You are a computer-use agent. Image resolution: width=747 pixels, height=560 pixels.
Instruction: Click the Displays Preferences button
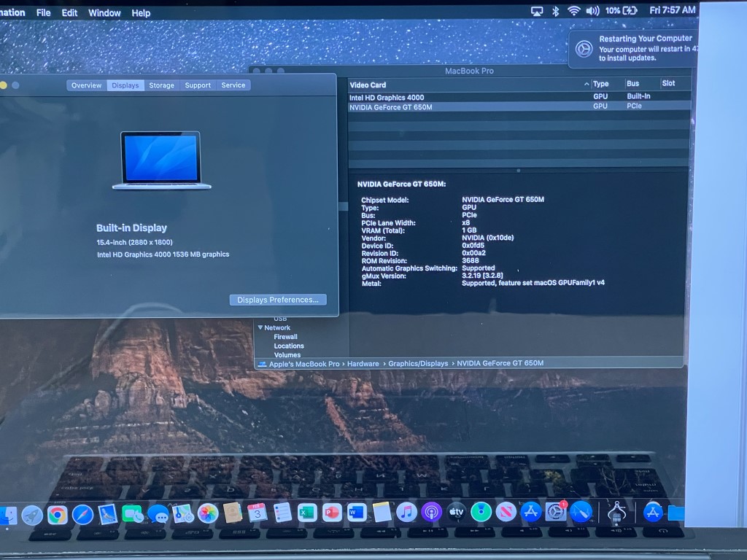click(x=278, y=300)
